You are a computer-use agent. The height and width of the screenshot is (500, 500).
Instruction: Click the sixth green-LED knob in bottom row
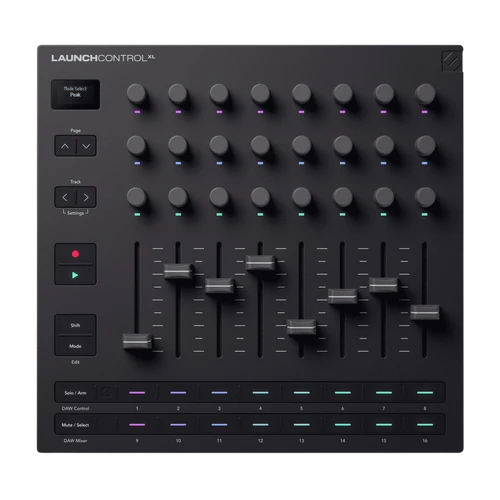(x=343, y=197)
